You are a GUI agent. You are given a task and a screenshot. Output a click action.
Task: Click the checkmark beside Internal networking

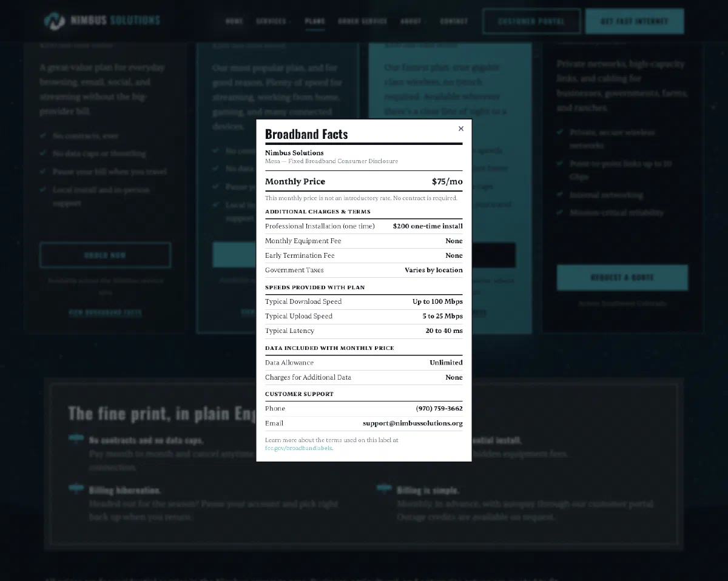(560, 195)
